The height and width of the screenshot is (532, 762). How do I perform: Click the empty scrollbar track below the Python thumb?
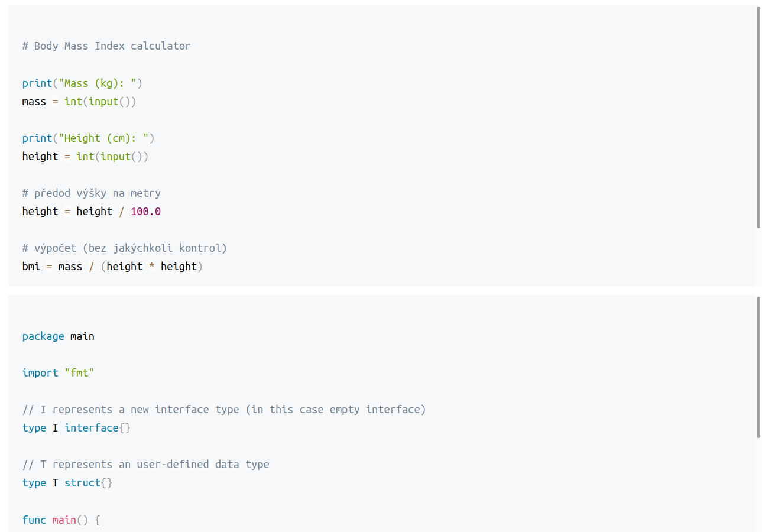758,257
